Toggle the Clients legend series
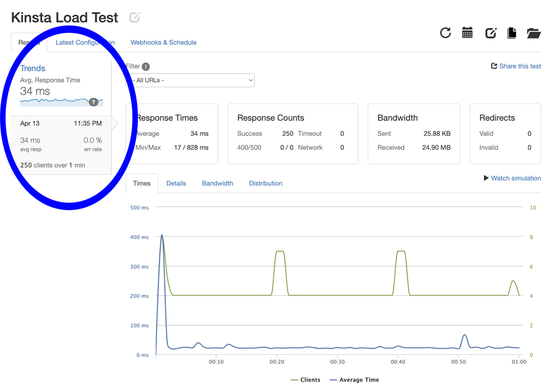 tap(305, 380)
